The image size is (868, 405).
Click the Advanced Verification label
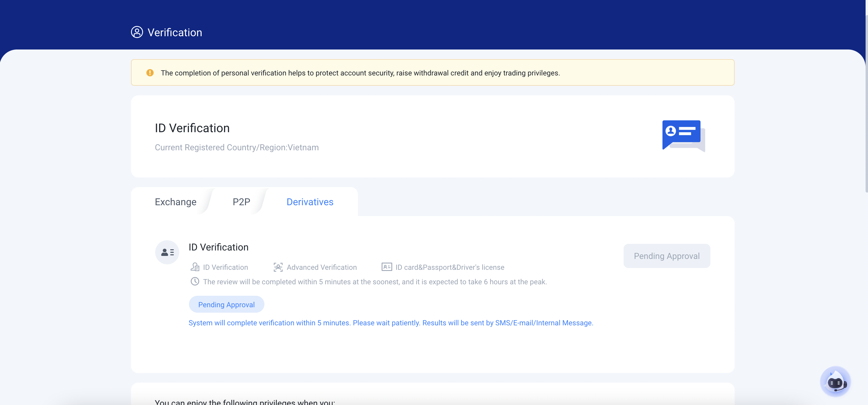pos(321,267)
